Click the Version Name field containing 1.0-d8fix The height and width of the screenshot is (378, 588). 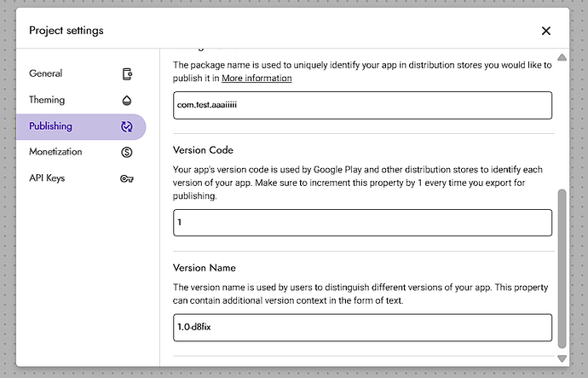click(x=362, y=328)
